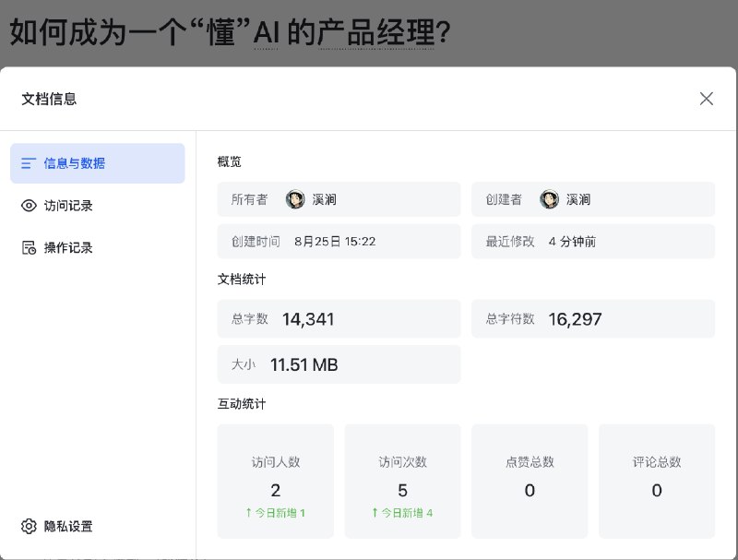Click 今日新增 4 under 访问次数
The width and height of the screenshot is (738, 560).
point(402,512)
